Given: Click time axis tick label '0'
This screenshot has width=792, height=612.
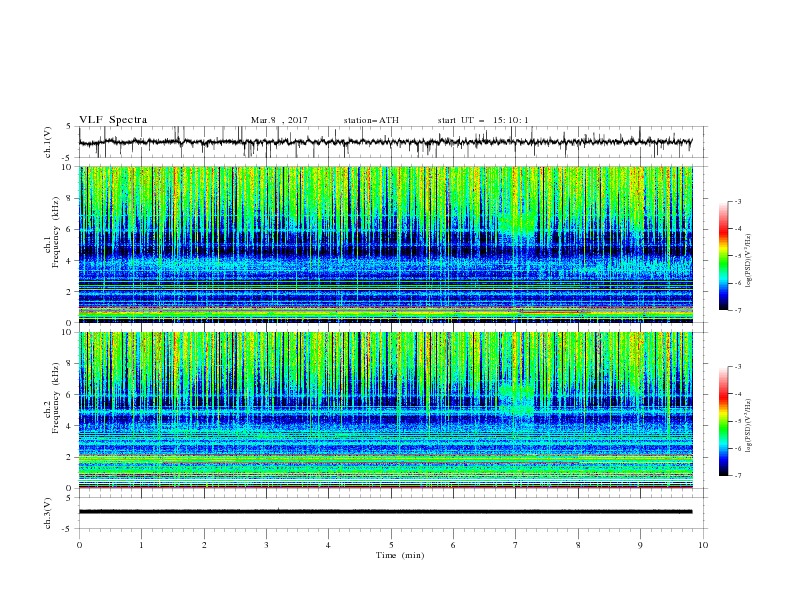Looking at the screenshot, I should [x=79, y=545].
